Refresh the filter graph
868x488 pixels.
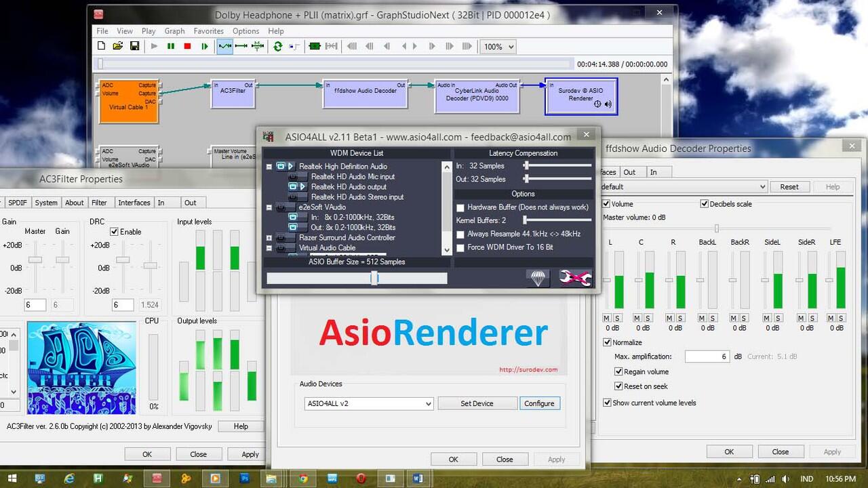[x=277, y=45]
